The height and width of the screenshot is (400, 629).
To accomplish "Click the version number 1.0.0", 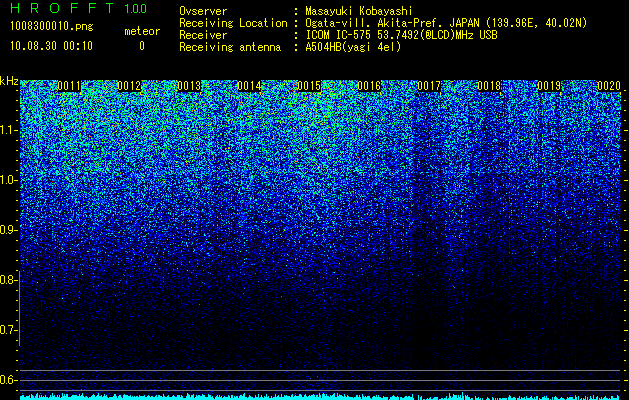I will [136, 8].
